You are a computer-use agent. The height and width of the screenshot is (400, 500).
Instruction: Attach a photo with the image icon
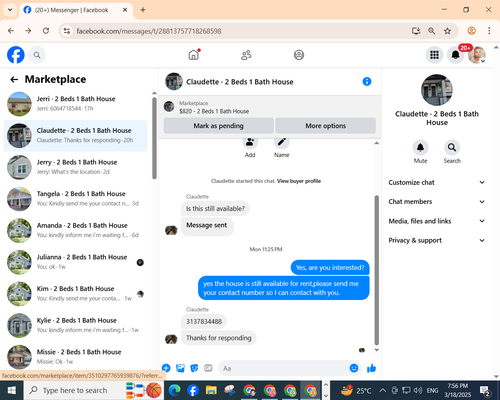click(x=180, y=368)
